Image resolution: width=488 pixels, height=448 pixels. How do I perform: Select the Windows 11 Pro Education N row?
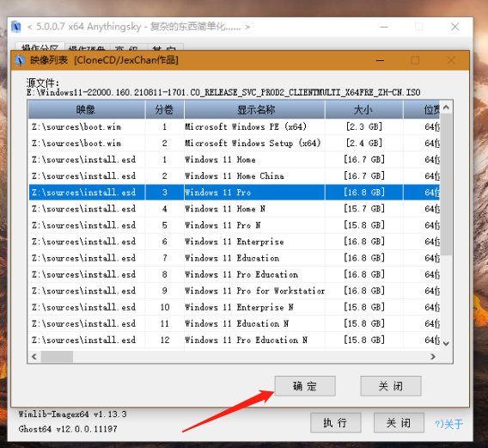click(x=234, y=340)
